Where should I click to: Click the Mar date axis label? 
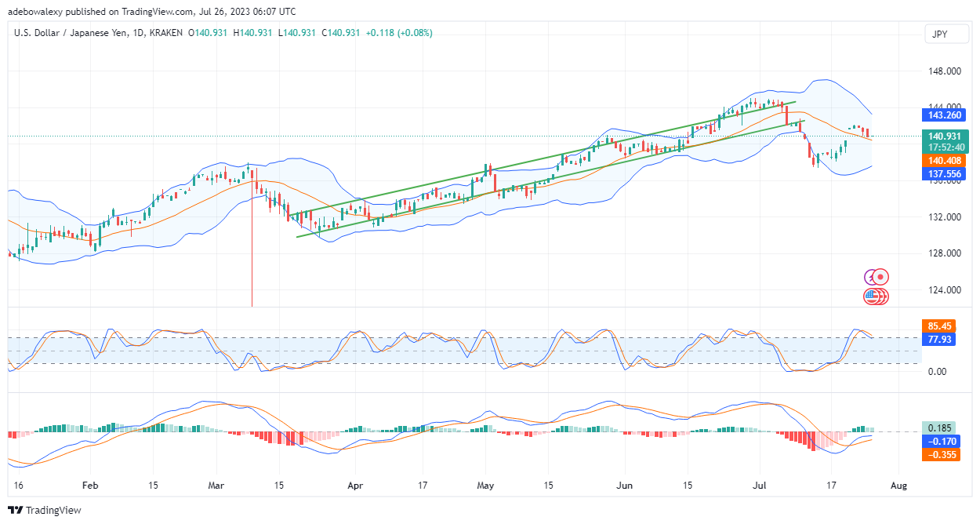(216, 486)
